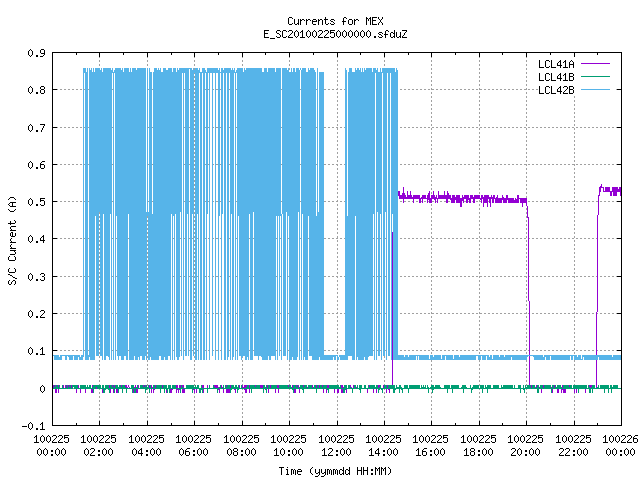Click the 0.8 y-axis tick label

coord(36,90)
